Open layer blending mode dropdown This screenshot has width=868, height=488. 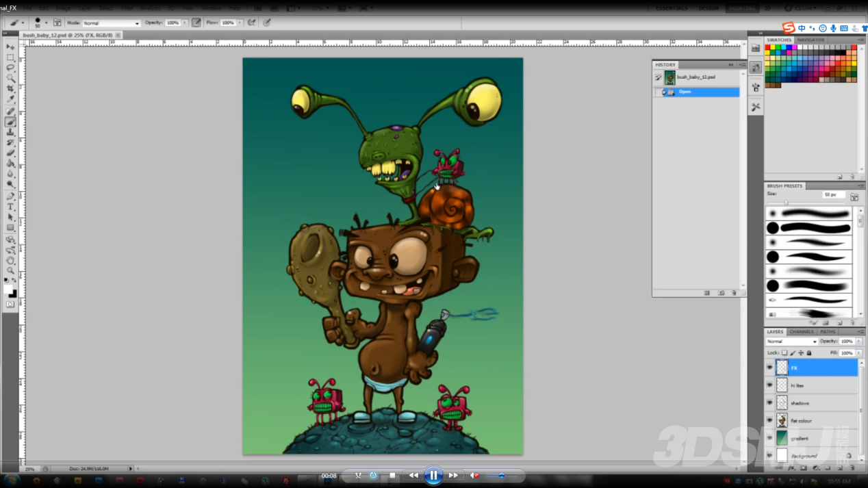click(x=792, y=342)
